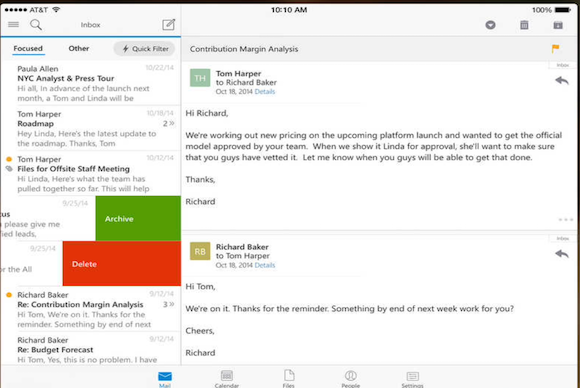Viewport: 580px width, 388px height.
Task: Click the Contribution Margin Analysis subject header
Action: (244, 49)
